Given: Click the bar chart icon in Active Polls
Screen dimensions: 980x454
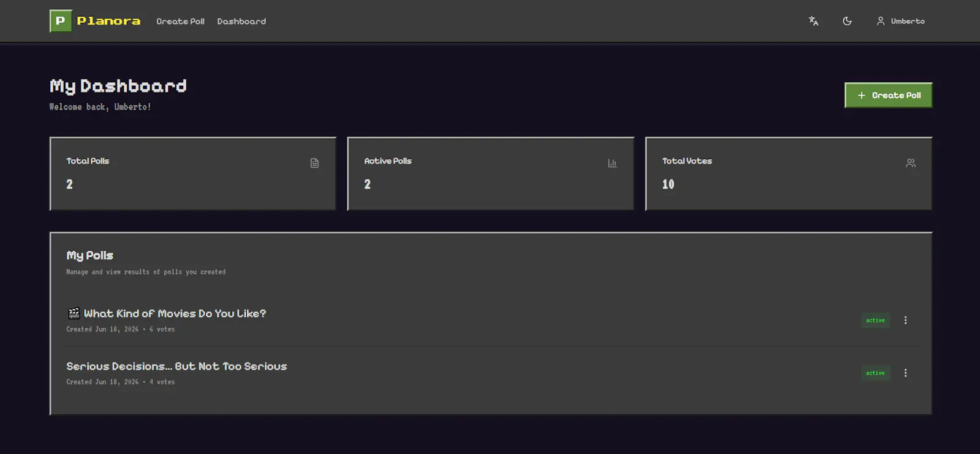Looking at the screenshot, I should click(x=612, y=163).
